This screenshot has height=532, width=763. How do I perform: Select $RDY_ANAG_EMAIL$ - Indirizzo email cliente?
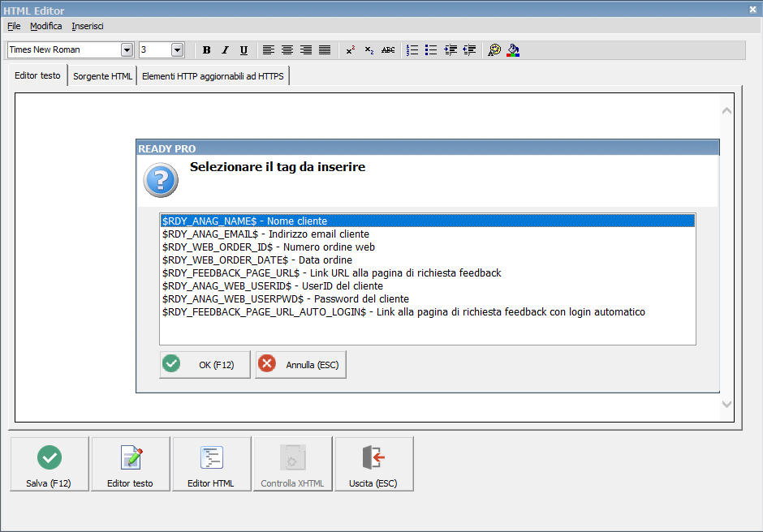tap(428, 234)
